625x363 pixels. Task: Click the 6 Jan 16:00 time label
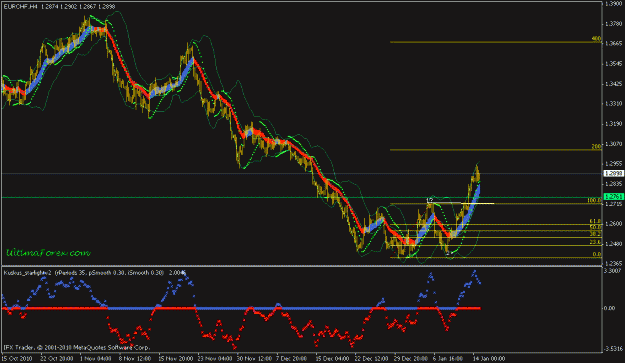[448, 358]
